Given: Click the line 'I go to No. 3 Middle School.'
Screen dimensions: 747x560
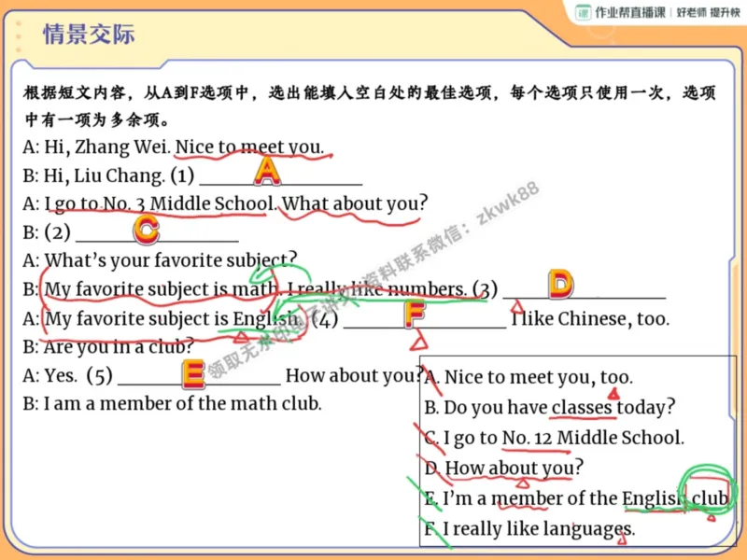Looking at the screenshot, I should [x=160, y=203].
